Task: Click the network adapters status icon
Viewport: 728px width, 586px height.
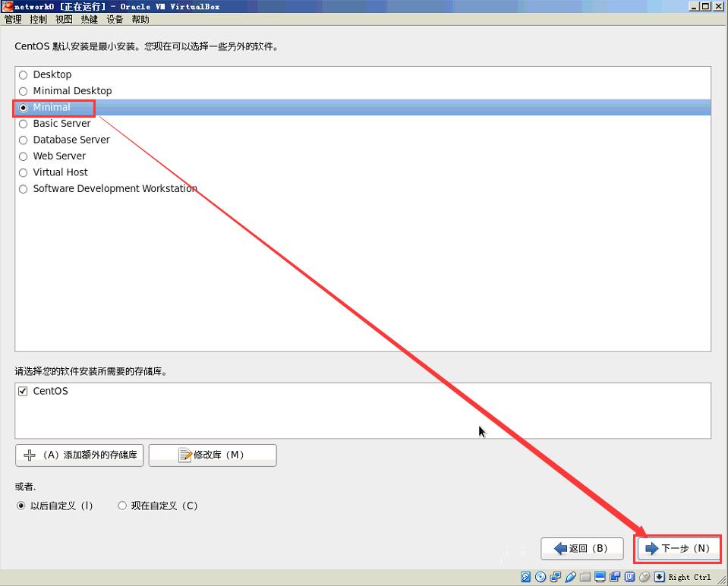Action: 555,577
